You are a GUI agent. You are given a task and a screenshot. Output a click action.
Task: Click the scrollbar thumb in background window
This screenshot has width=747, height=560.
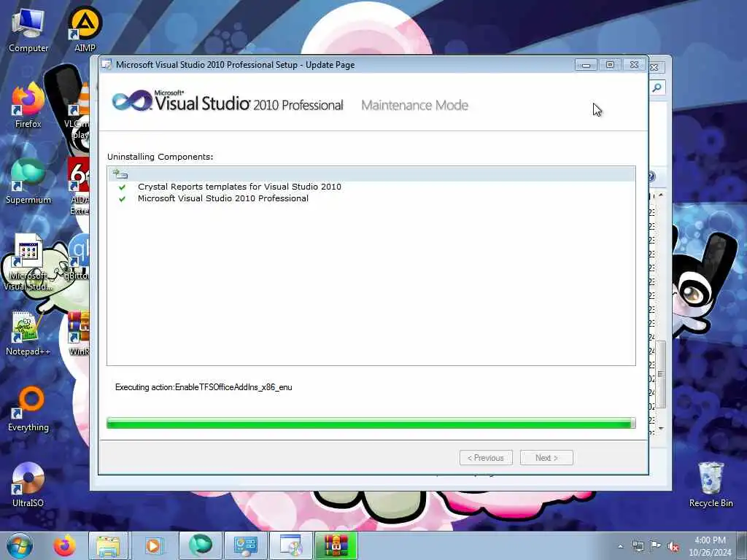pos(660,374)
